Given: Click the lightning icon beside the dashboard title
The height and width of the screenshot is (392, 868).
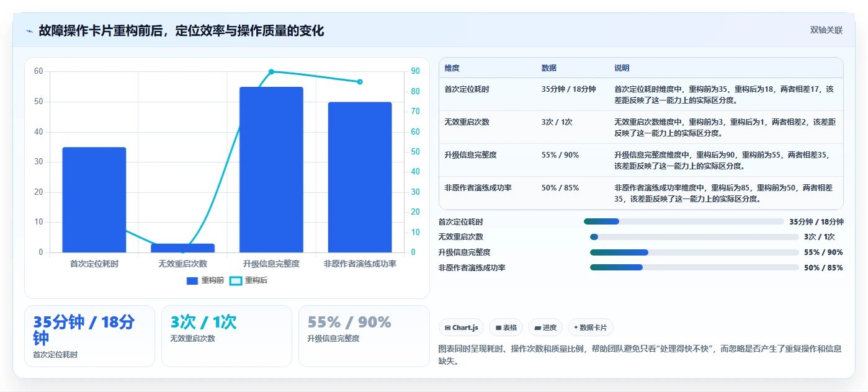Looking at the screenshot, I should [30, 31].
